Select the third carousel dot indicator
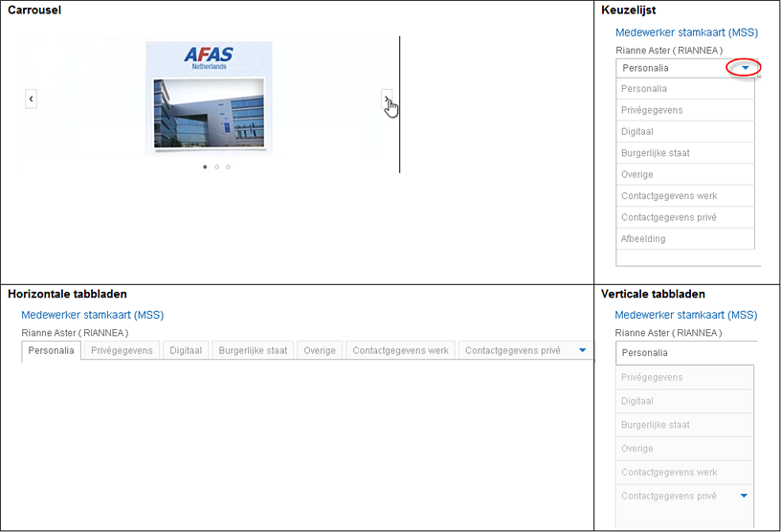 coord(228,166)
